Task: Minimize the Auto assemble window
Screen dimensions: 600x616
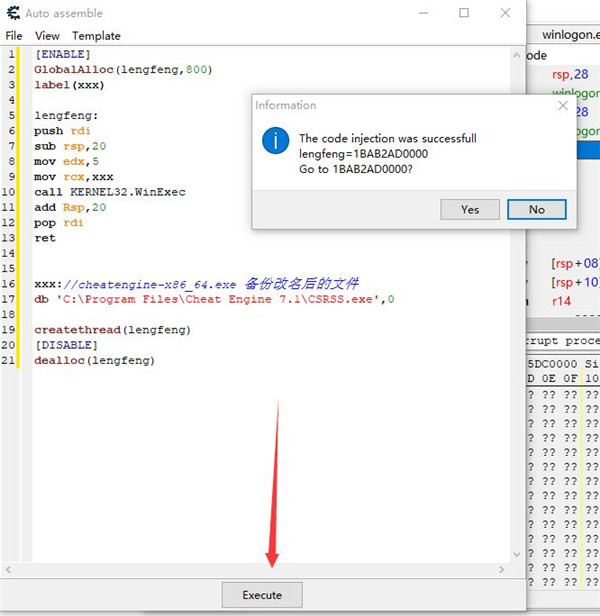Action: click(x=423, y=13)
